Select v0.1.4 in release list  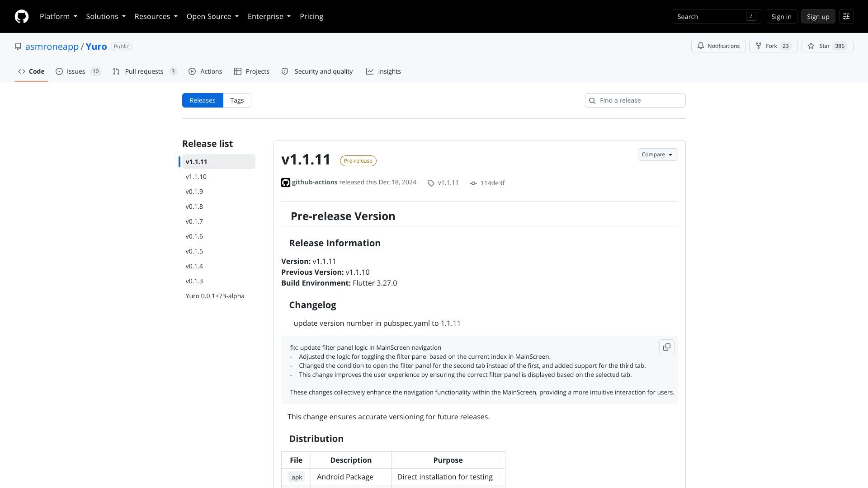pyautogui.click(x=219, y=266)
